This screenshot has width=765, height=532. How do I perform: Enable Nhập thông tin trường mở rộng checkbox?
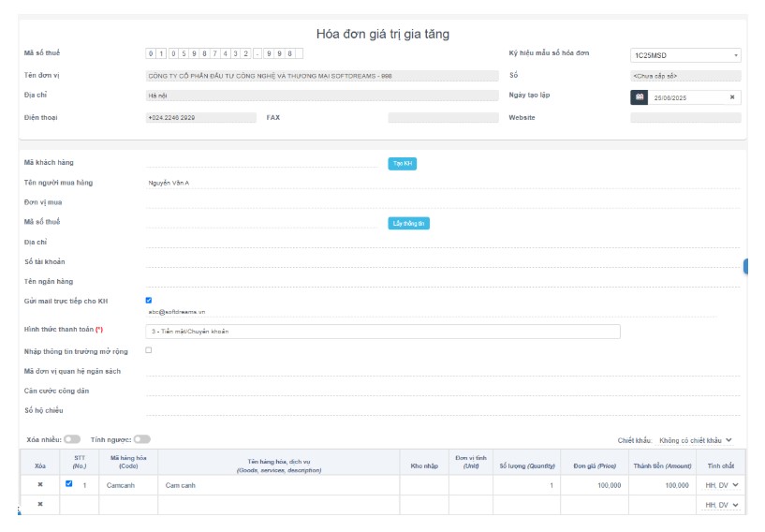click(149, 350)
